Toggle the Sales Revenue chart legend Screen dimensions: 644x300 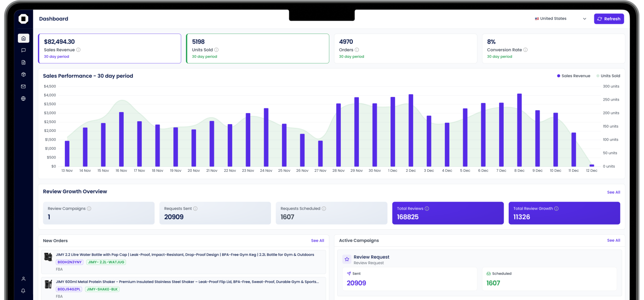coord(573,76)
